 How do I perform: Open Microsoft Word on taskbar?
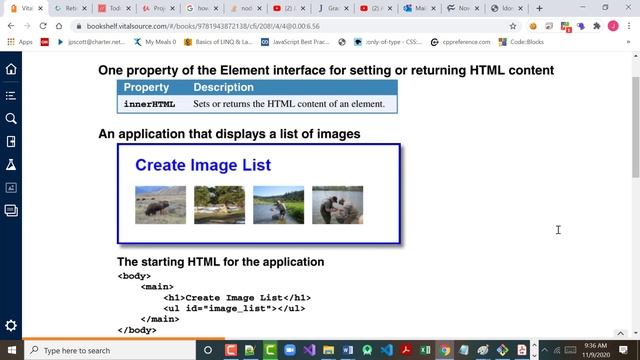tap(348, 350)
